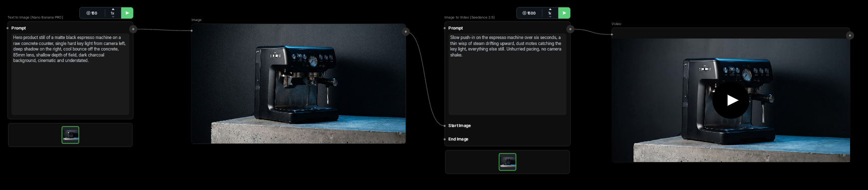
Task: Run the Image to Video node
Action: point(564,13)
